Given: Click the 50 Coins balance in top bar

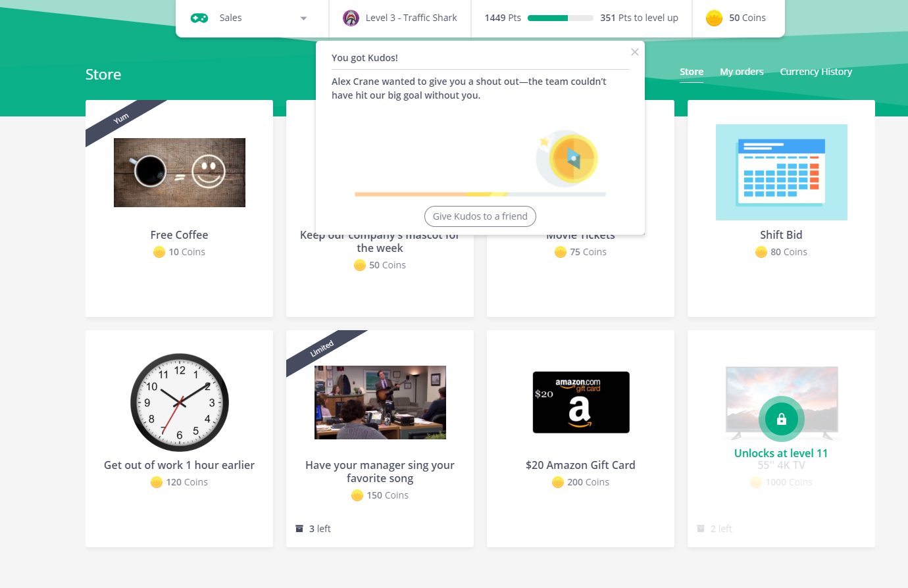Looking at the screenshot, I should point(747,18).
